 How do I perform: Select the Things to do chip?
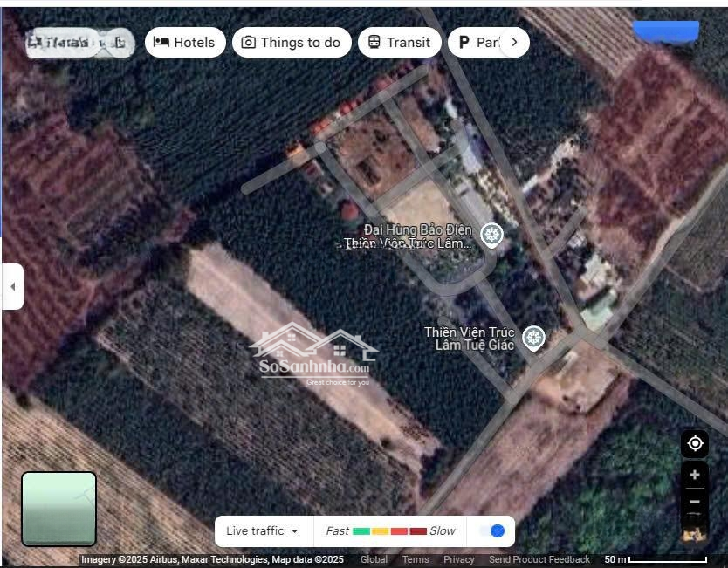pyautogui.click(x=292, y=42)
